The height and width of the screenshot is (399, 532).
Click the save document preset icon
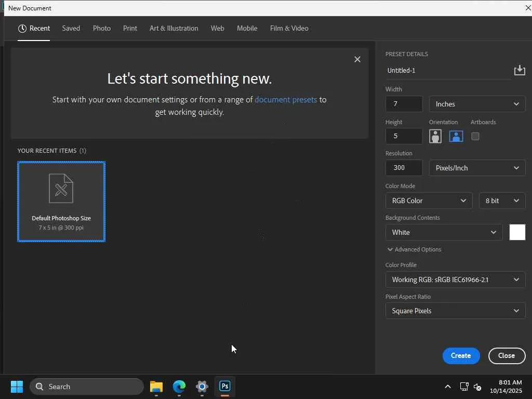[x=519, y=70]
